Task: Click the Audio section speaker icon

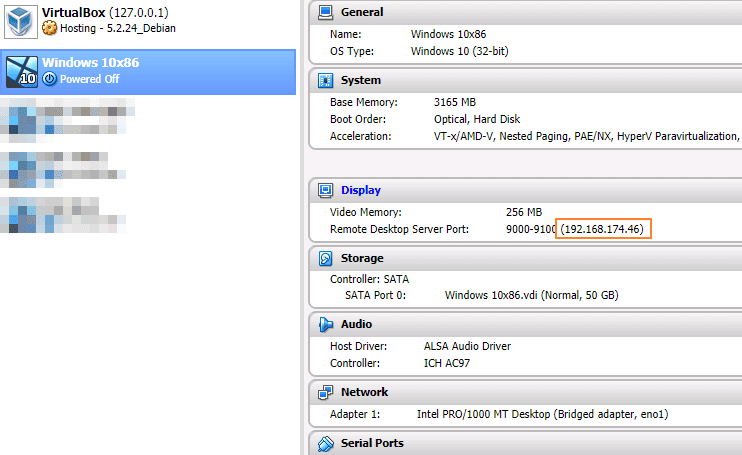Action: point(326,324)
